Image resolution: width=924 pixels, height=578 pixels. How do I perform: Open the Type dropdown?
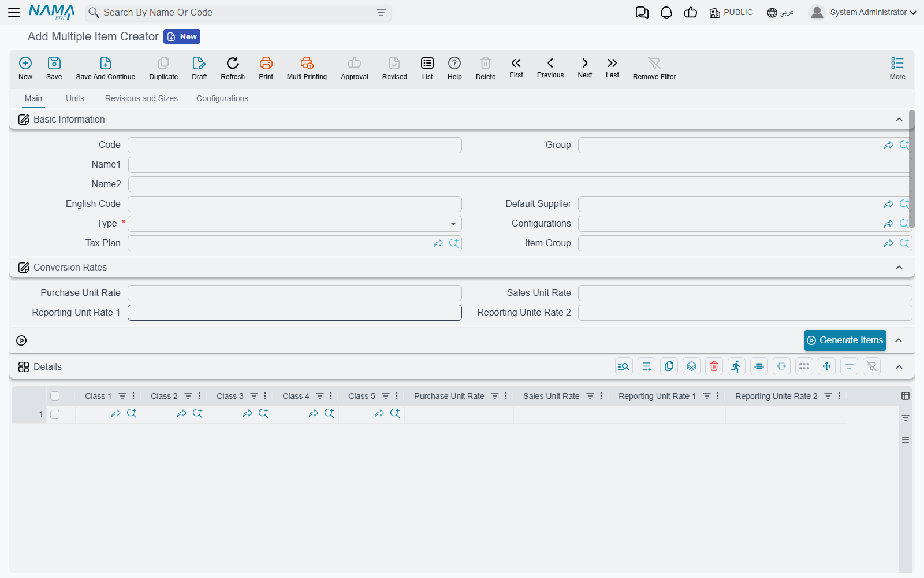295,224
